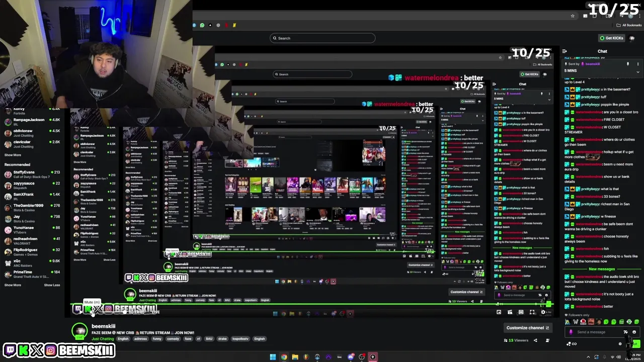Click the Kick search box

coord(323,38)
